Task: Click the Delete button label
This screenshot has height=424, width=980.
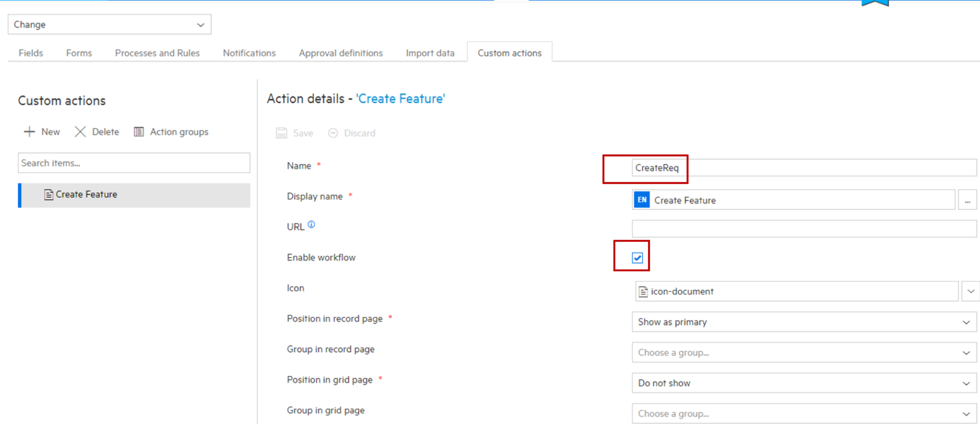Action: click(x=106, y=131)
